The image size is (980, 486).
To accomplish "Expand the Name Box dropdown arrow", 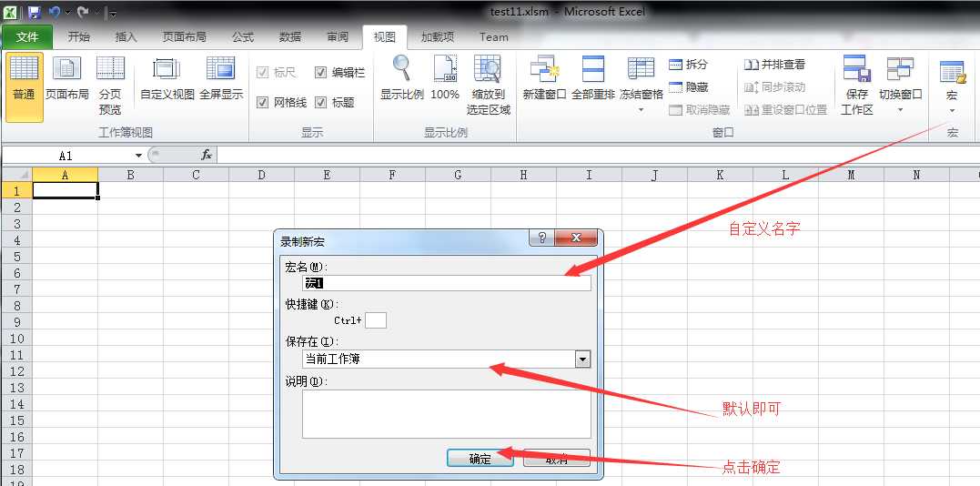I will (x=138, y=155).
